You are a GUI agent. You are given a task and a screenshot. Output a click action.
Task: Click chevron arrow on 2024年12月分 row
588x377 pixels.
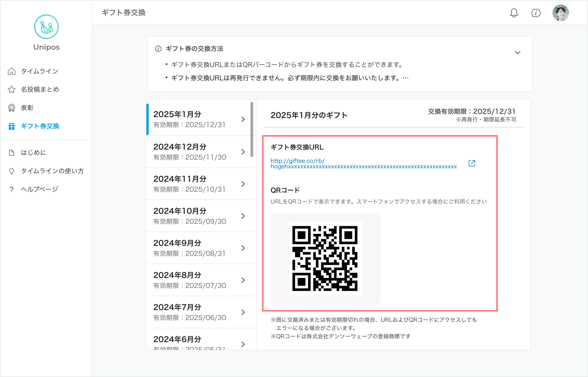243,152
